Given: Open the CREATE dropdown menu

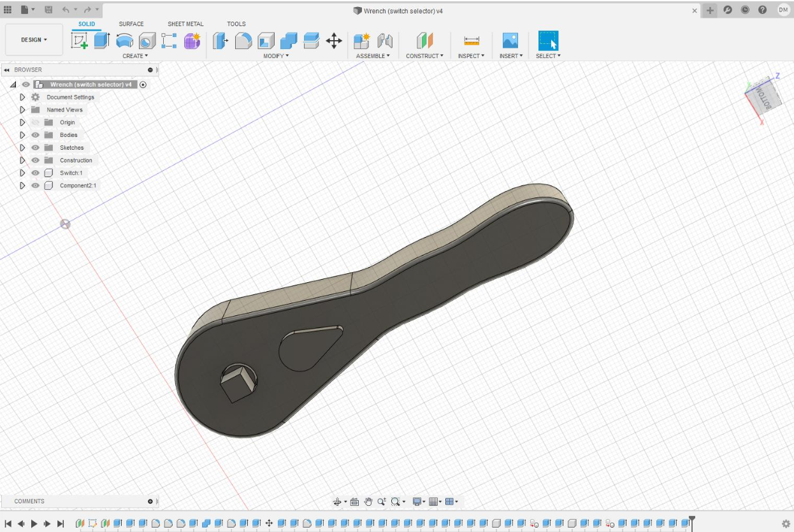Looking at the screenshot, I should click(135, 56).
